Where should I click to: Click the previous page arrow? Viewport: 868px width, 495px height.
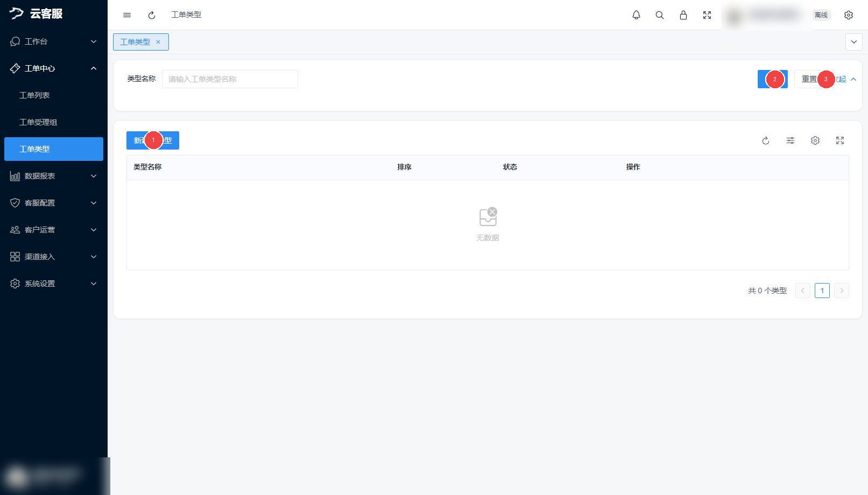[803, 291]
